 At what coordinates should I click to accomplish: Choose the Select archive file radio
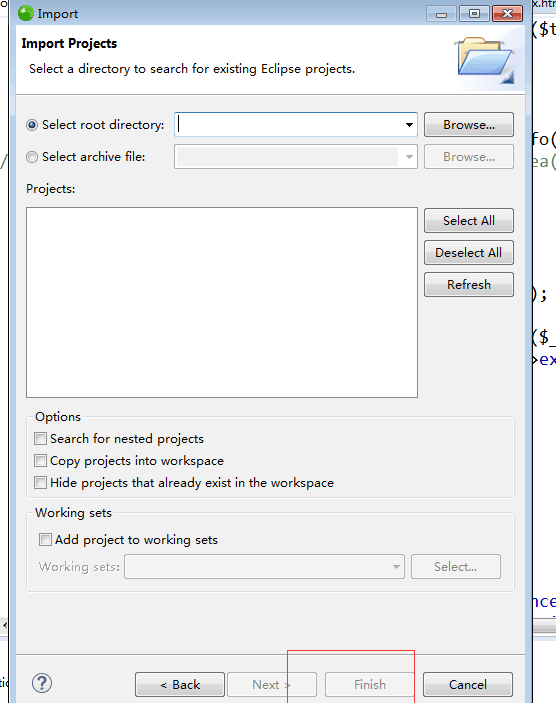point(32,157)
